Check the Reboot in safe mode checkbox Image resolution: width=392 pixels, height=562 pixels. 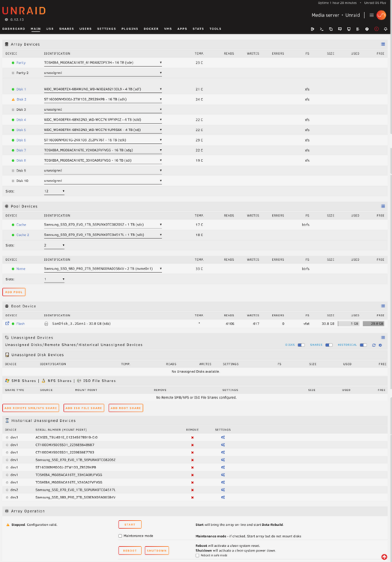point(197,555)
